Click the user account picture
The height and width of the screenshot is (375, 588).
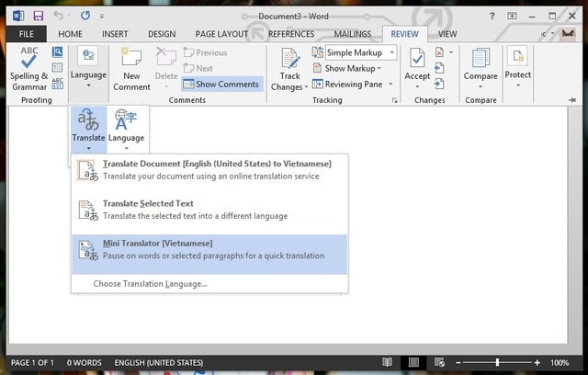[568, 34]
